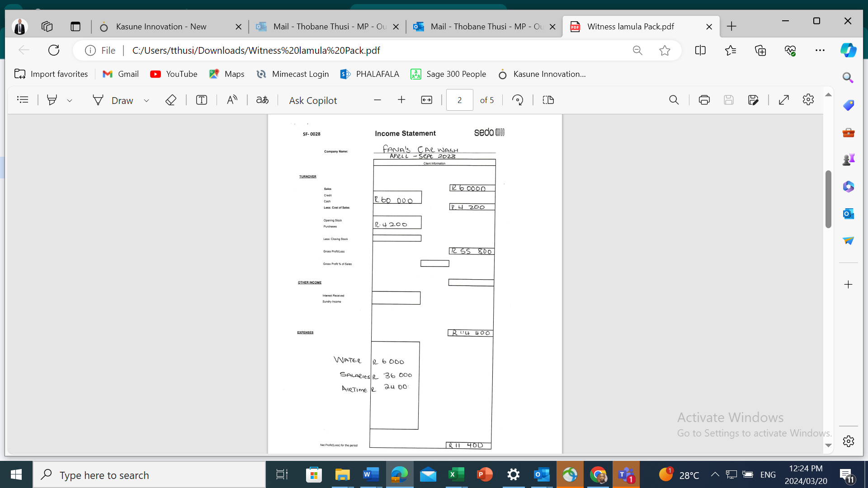Viewport: 868px width, 488px height.
Task: Click the vertical PDF scrollbar thumb
Action: pyautogui.click(x=828, y=199)
